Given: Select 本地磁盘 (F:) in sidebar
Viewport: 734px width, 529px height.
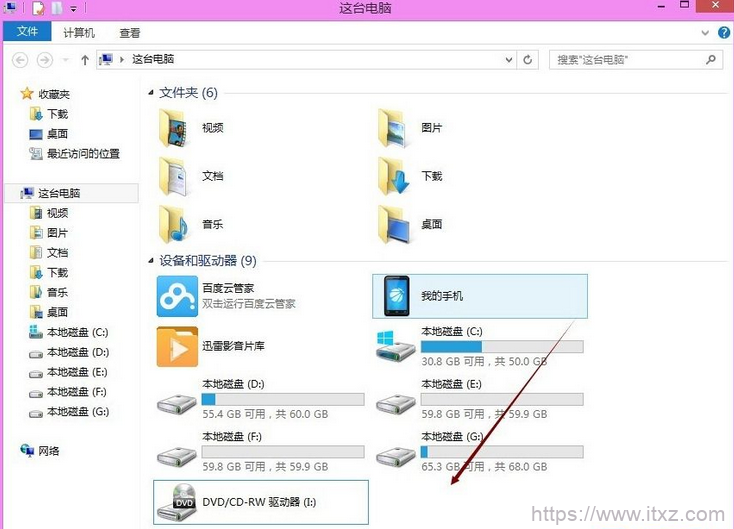Looking at the screenshot, I should (x=69, y=392).
